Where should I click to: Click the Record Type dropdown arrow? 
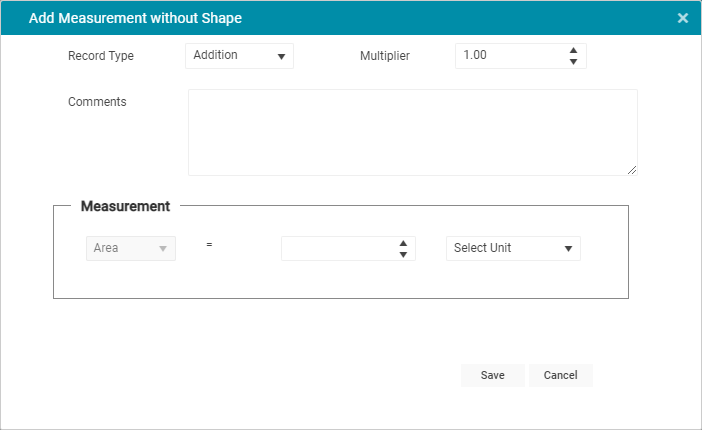pyautogui.click(x=282, y=56)
